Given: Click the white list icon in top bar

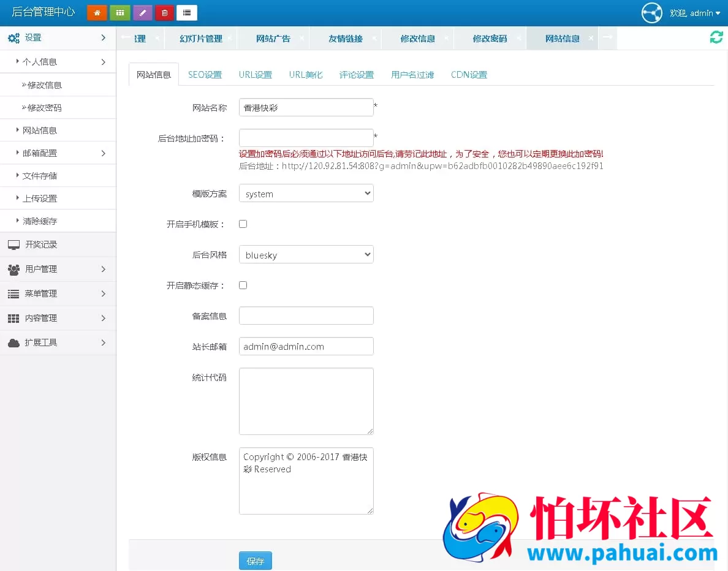Looking at the screenshot, I should click(x=187, y=12).
